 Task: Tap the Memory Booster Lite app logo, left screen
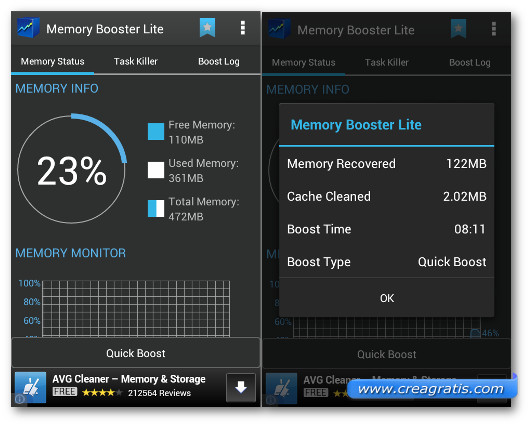(x=28, y=28)
